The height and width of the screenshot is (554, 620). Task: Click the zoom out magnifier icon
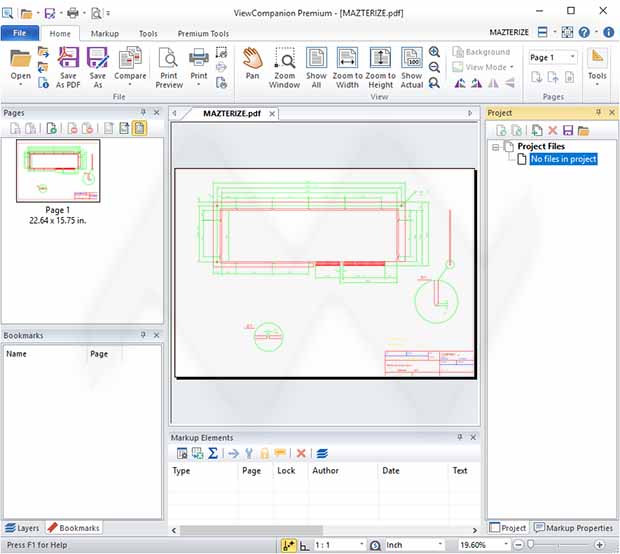coord(434,67)
